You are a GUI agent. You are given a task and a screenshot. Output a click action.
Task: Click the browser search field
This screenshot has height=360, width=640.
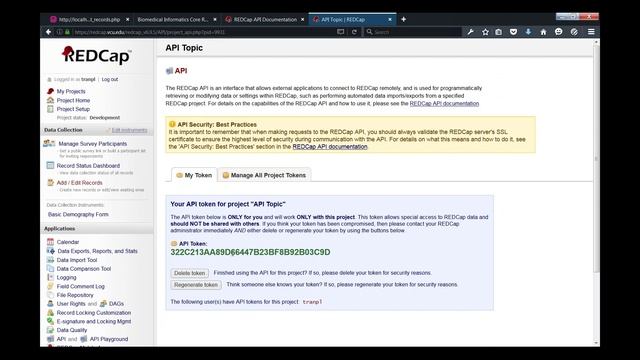point(412,32)
